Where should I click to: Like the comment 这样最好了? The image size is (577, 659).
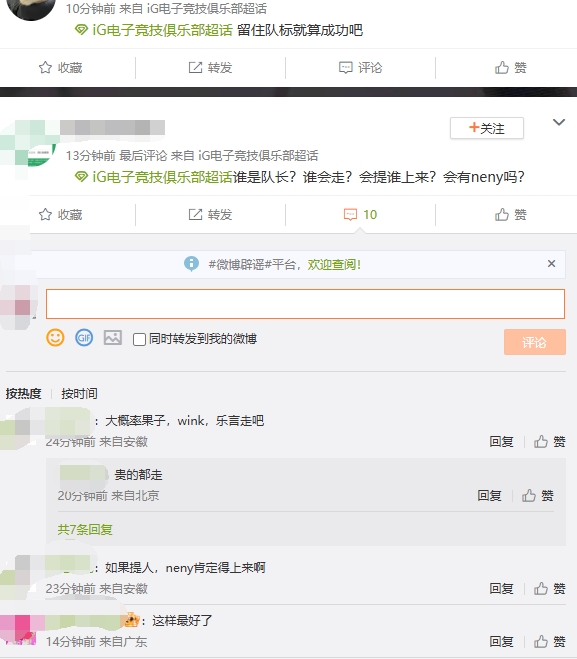click(549, 642)
